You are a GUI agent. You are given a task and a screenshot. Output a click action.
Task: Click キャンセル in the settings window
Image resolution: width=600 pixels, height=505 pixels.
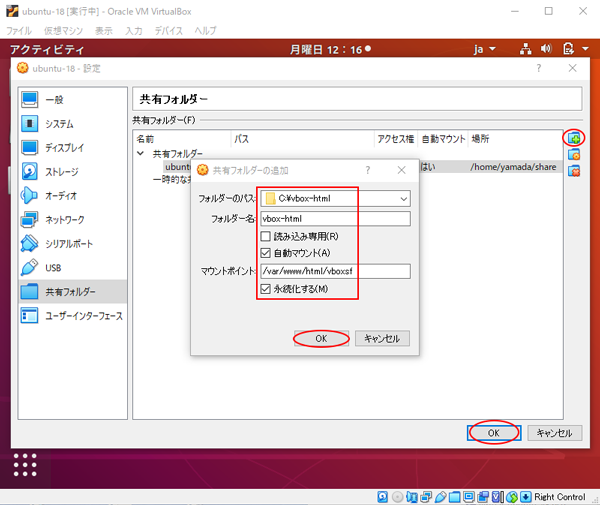555,433
